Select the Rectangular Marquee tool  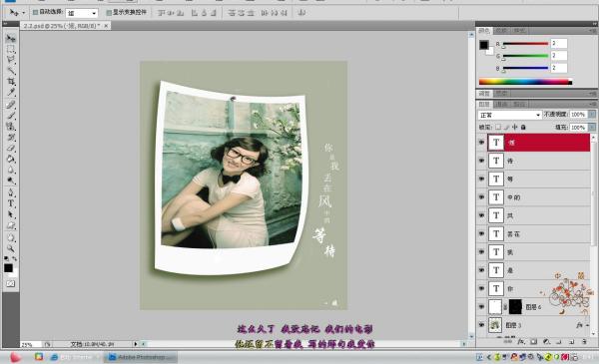[10, 49]
